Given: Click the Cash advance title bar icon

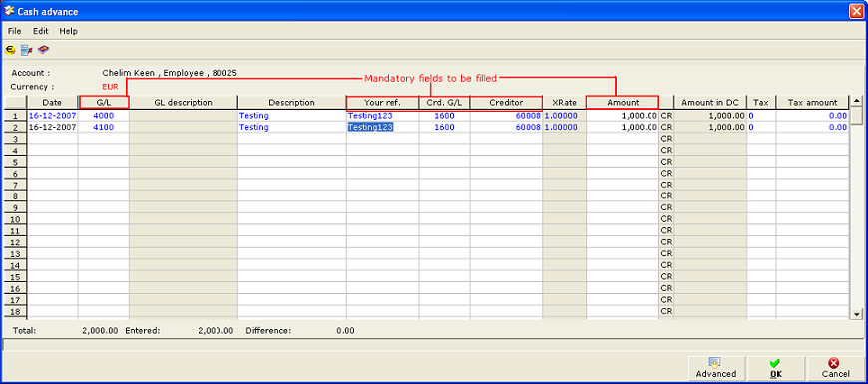Looking at the screenshot, I should pos(9,11).
